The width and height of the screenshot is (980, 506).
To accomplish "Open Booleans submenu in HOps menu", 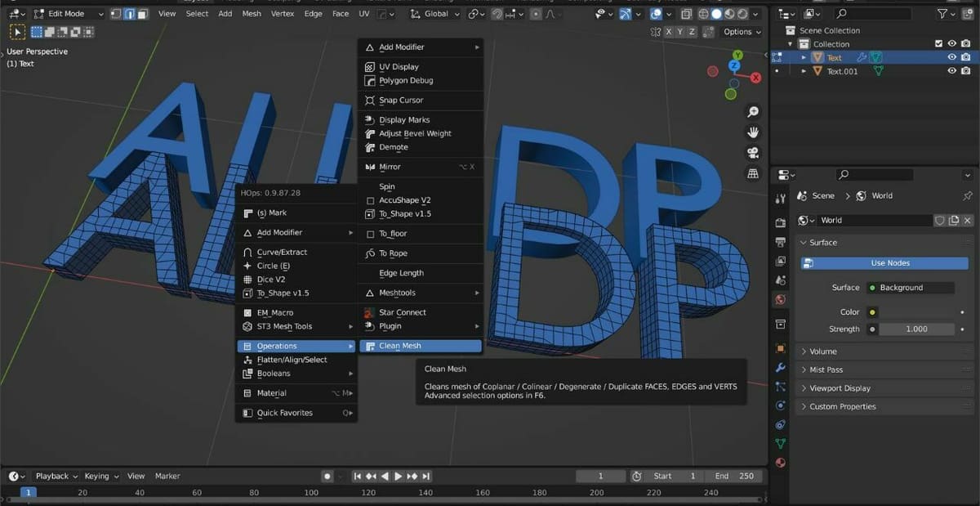I will (x=296, y=374).
